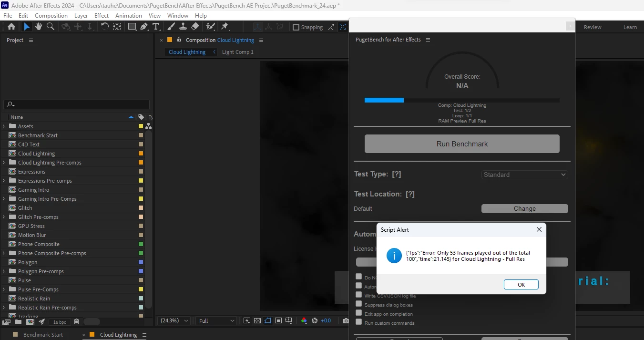Open the PugetBench panel menu
This screenshot has height=340, width=644.
428,40
